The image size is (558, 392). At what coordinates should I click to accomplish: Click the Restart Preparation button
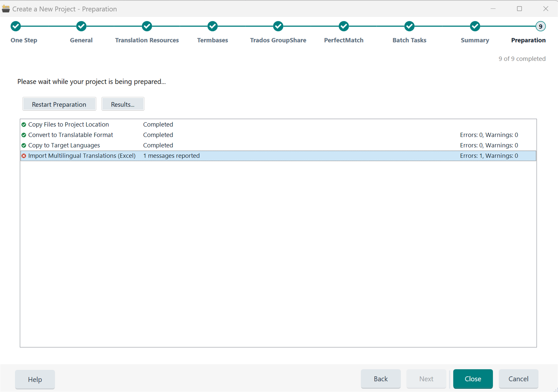(59, 104)
